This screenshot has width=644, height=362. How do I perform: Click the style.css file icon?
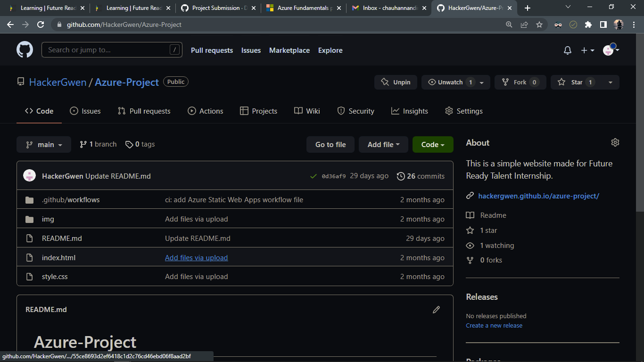point(29,277)
